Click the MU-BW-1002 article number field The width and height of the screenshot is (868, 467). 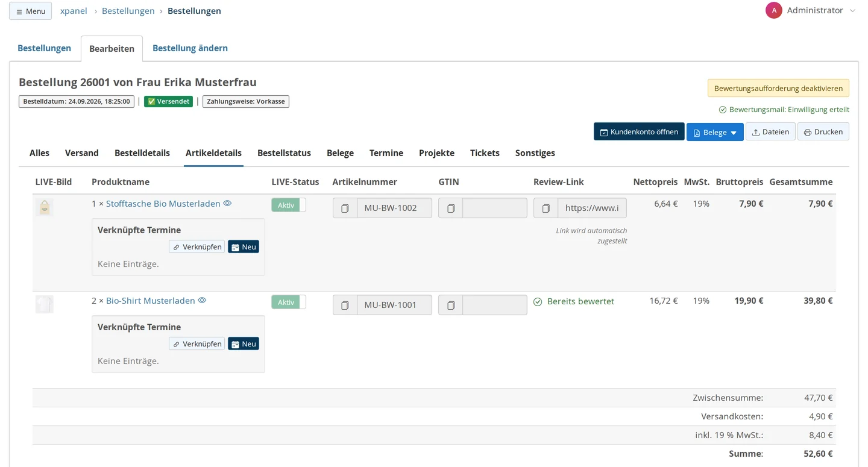[x=394, y=208]
